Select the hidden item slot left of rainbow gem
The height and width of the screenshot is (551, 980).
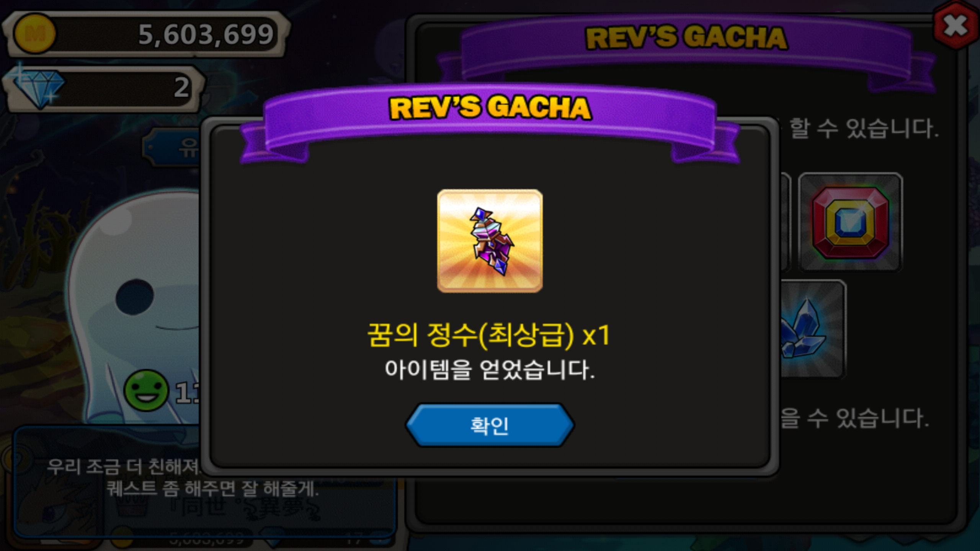pyautogui.click(x=786, y=222)
